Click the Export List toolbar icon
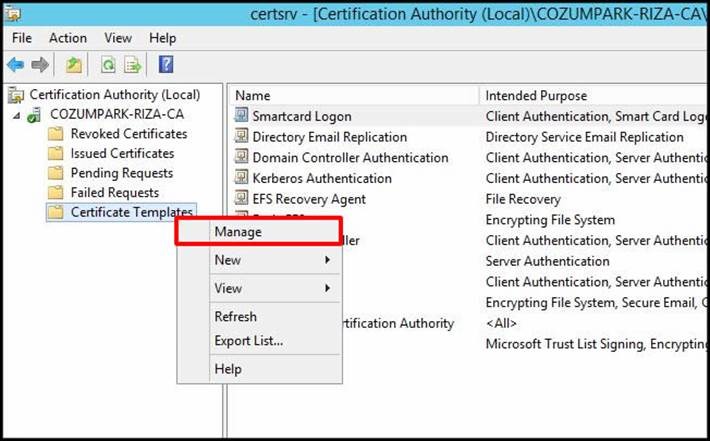 click(133, 65)
